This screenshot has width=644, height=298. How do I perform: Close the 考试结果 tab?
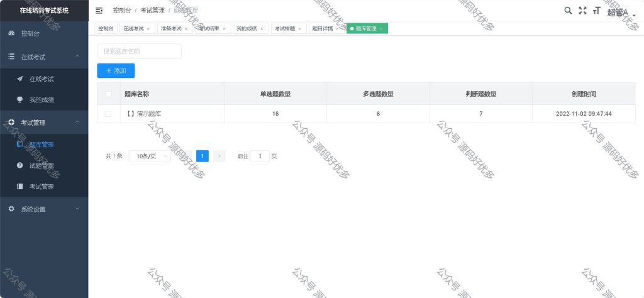pos(224,29)
